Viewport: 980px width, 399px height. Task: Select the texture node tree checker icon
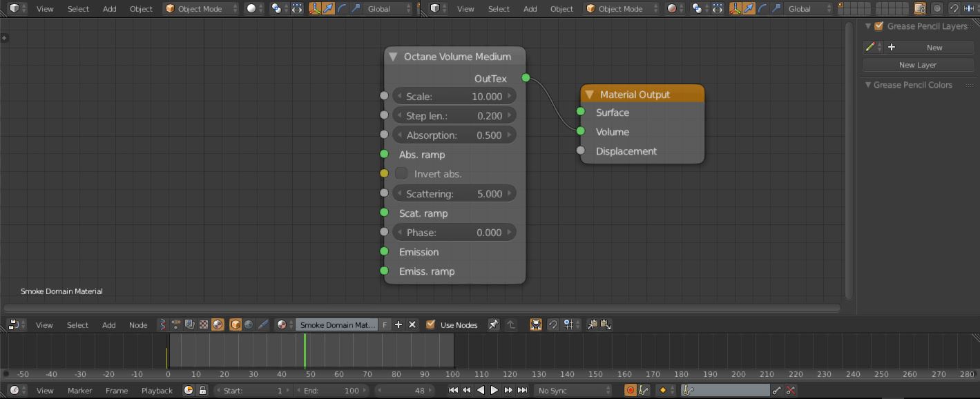204,324
